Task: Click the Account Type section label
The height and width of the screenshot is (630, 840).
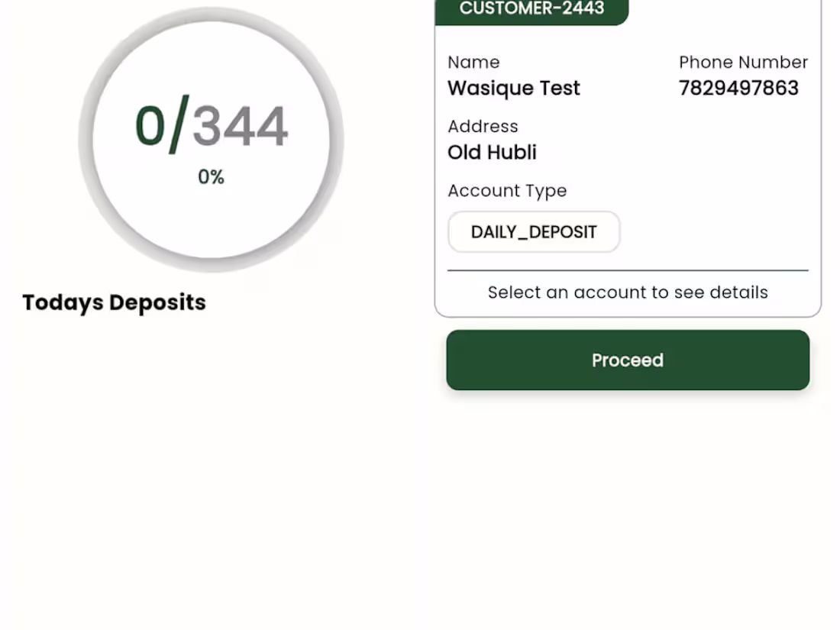Action: coord(507,190)
